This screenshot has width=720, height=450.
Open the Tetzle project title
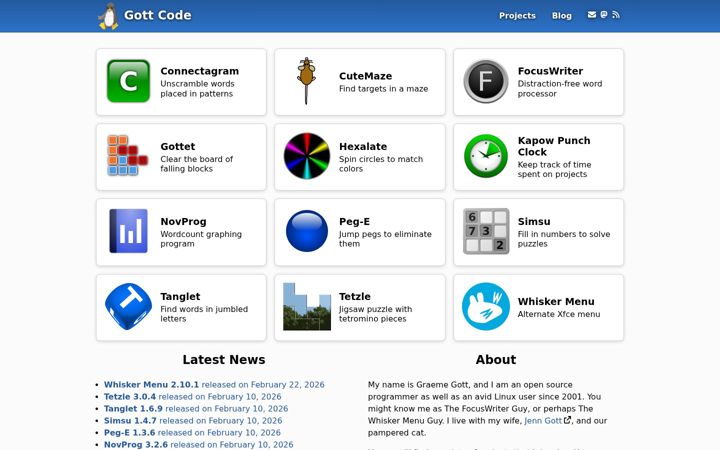(354, 297)
